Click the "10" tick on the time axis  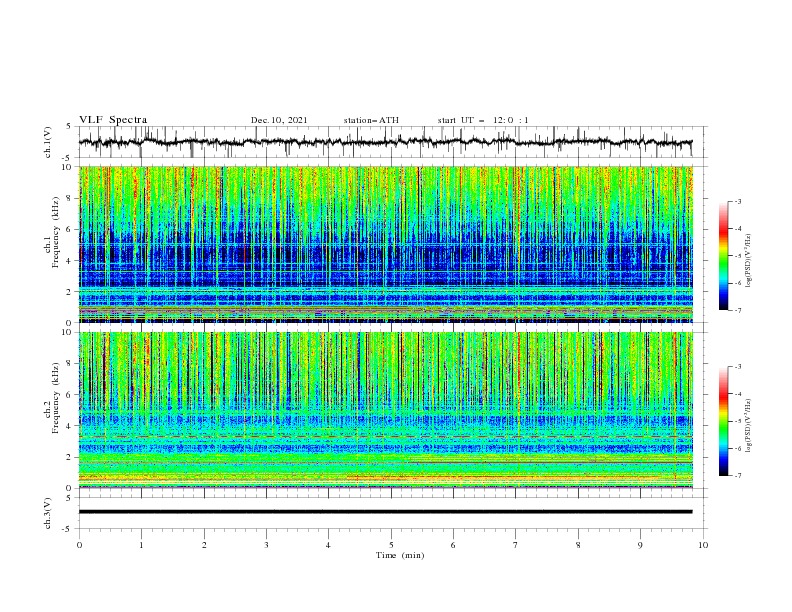click(703, 545)
